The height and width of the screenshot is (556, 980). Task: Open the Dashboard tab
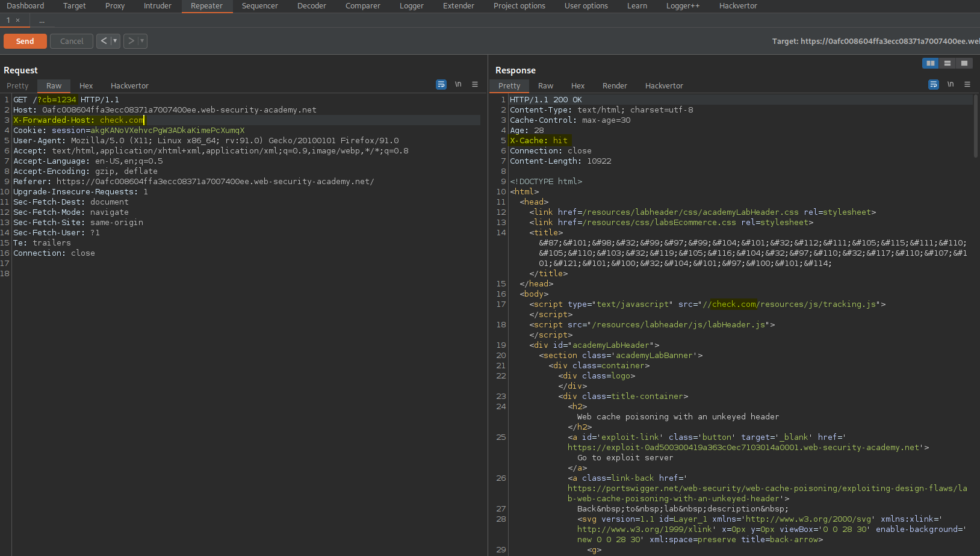[25, 6]
